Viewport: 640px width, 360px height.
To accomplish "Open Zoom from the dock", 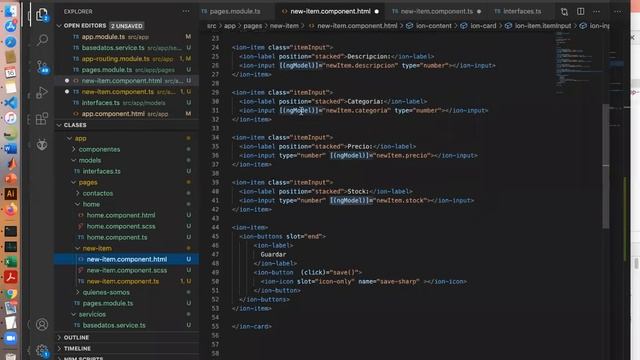I will pos(11,339).
